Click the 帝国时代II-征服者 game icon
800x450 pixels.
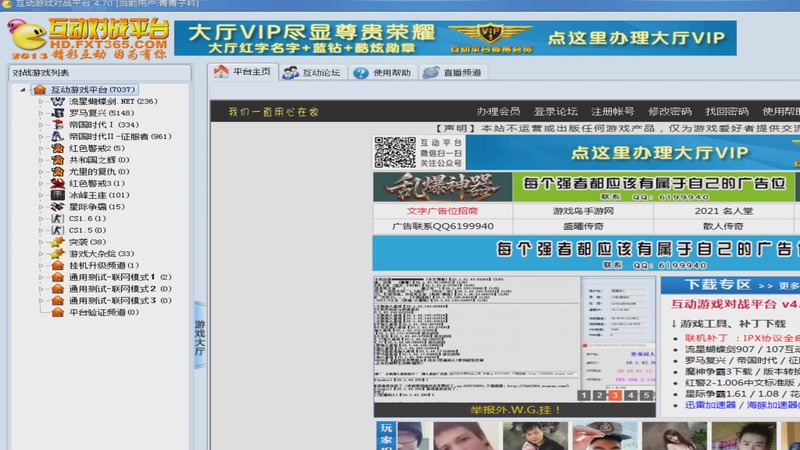(x=58, y=137)
